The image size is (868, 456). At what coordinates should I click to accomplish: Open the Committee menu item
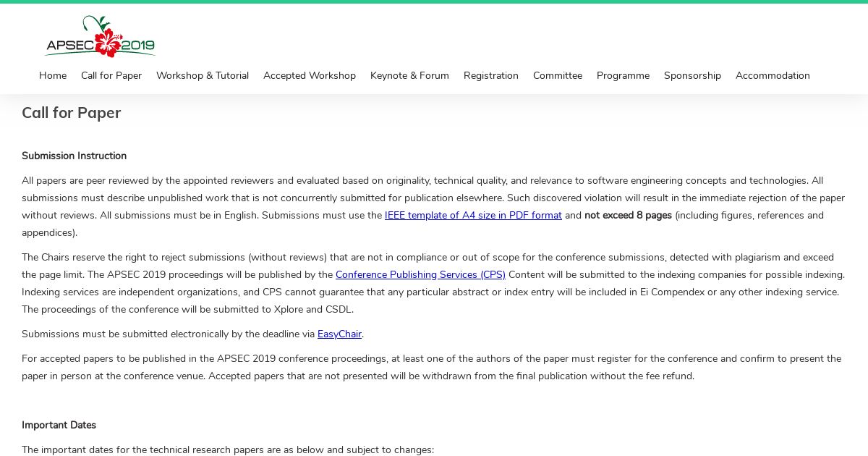coord(558,75)
